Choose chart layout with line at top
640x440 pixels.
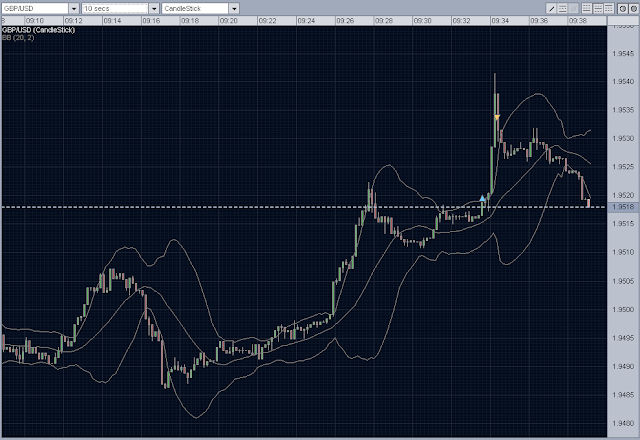[x=609, y=8]
